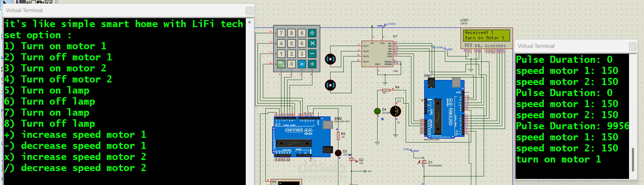Push keypad key 5
The height and width of the screenshot is (185, 644).
(291, 44)
